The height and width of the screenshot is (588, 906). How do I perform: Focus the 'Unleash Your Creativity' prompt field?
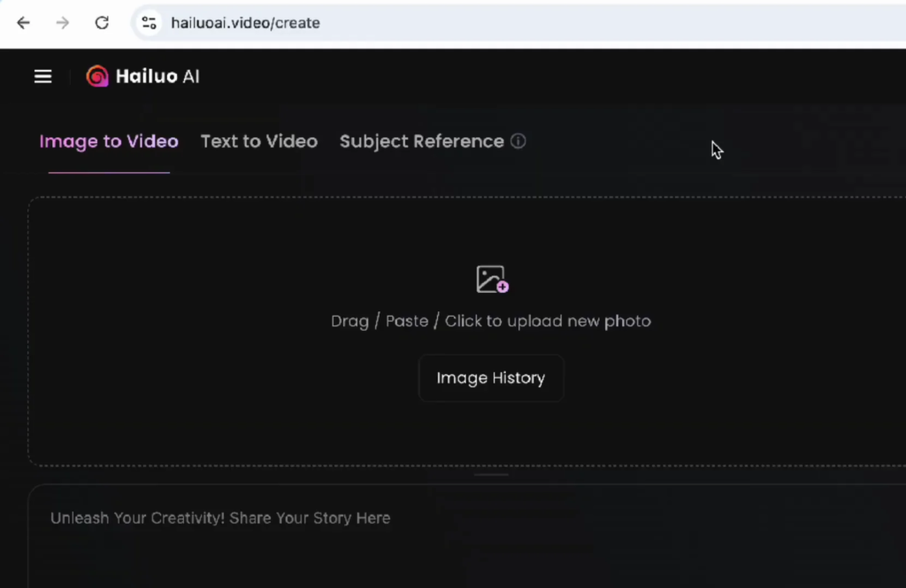tap(220, 518)
